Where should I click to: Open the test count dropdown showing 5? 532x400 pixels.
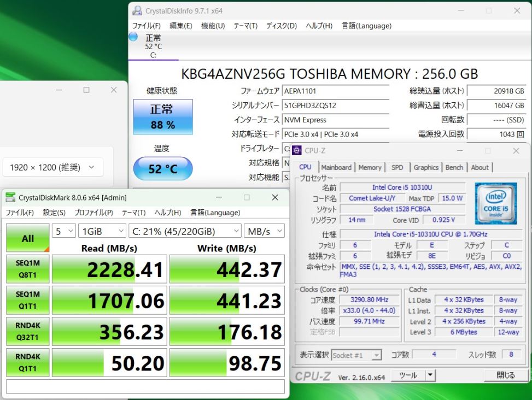click(x=64, y=231)
